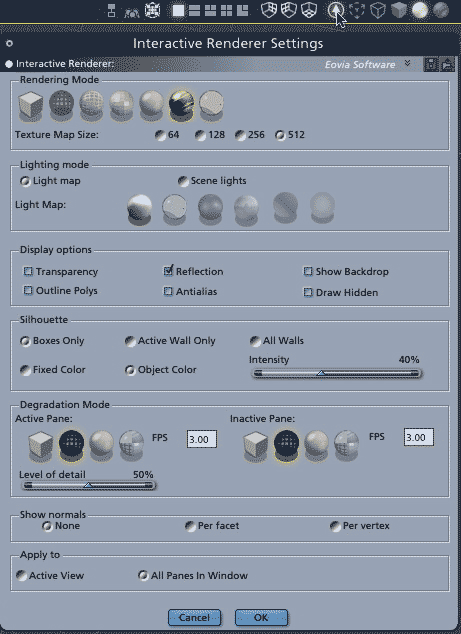
Task: Select the wireframe sphere rendering mode
Action: (x=91, y=106)
